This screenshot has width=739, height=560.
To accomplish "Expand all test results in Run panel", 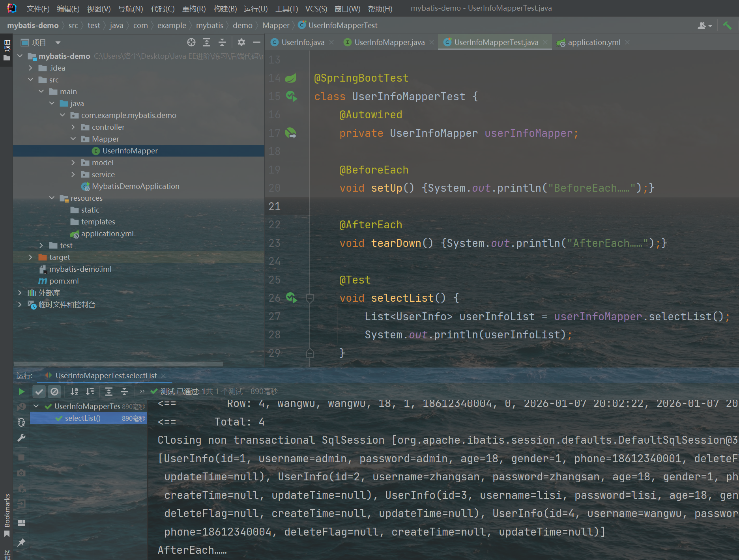I will point(109,392).
